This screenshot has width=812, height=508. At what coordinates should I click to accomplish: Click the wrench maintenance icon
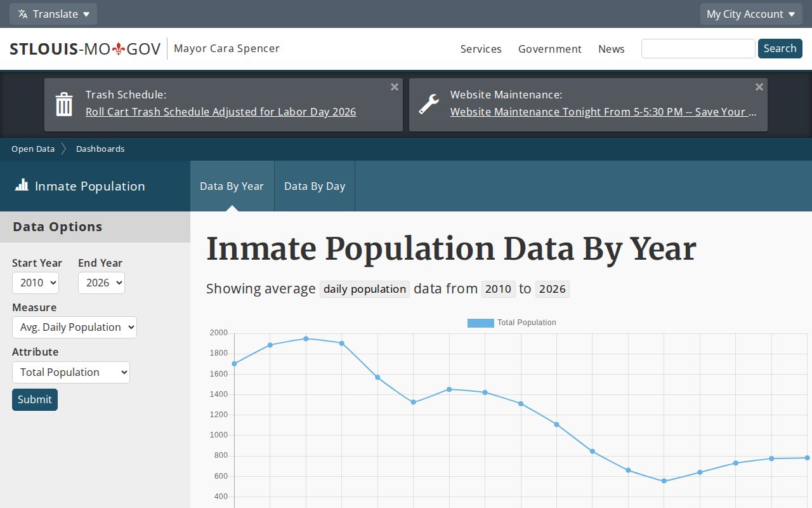(429, 104)
